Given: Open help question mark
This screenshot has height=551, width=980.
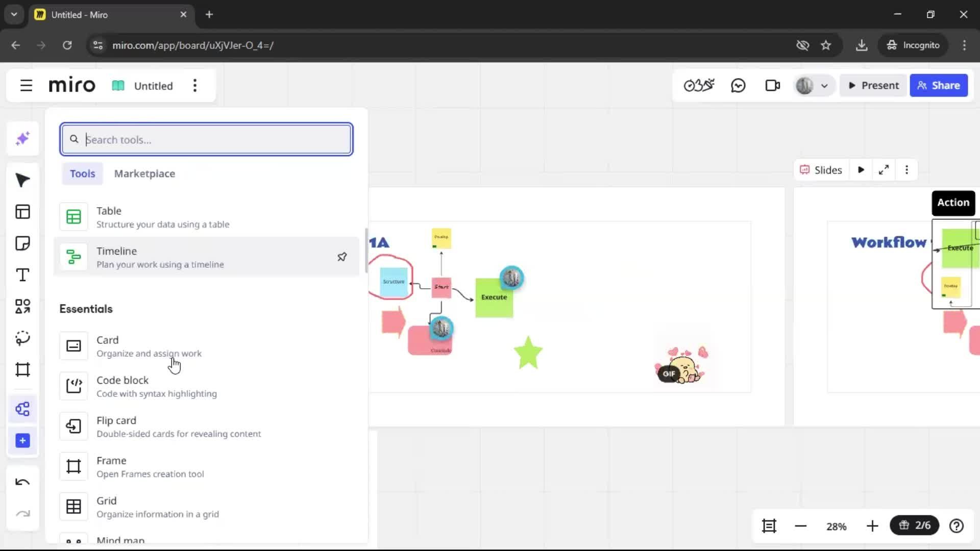Looking at the screenshot, I should (957, 525).
